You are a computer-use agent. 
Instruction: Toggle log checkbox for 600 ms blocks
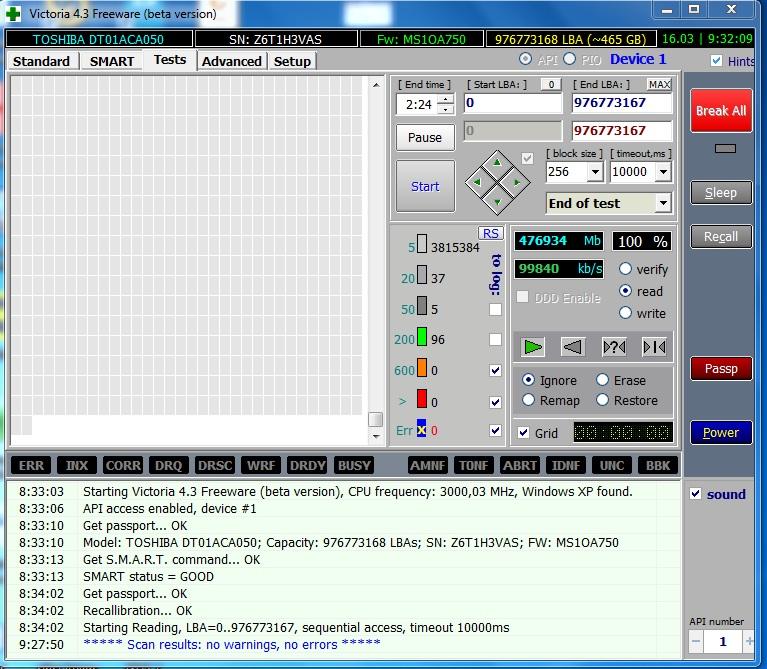496,370
